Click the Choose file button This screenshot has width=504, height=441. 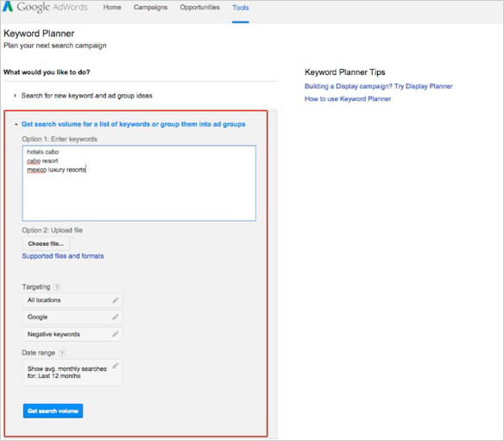click(46, 243)
